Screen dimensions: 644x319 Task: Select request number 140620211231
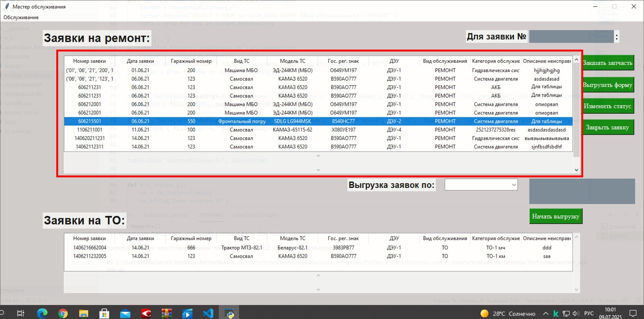coord(318,138)
